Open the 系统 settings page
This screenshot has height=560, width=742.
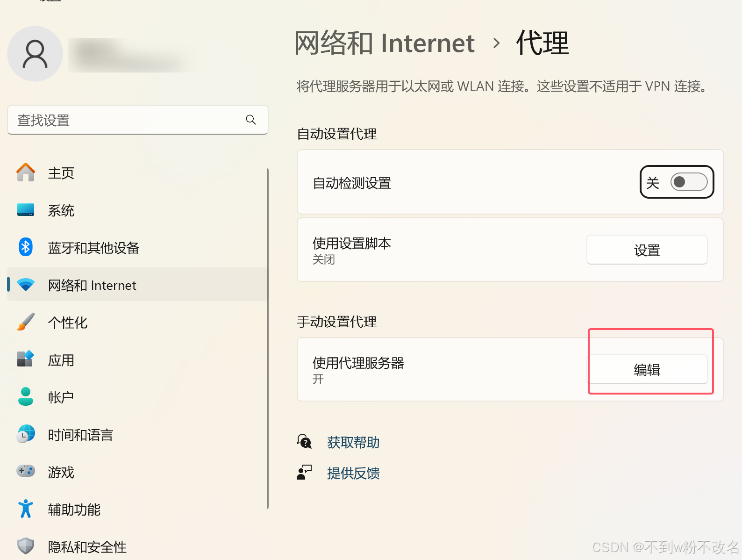tap(137, 210)
